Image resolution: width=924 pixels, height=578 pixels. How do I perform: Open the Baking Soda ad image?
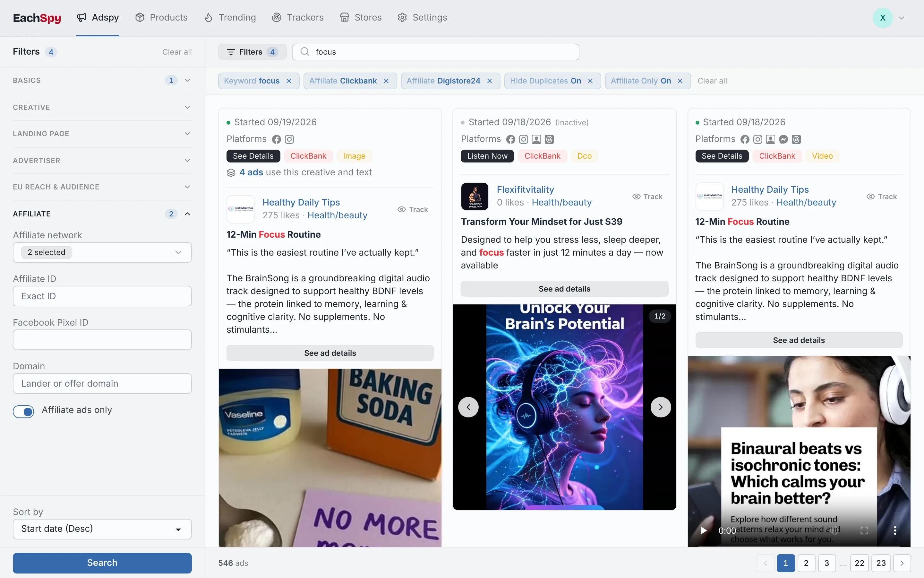(x=330, y=458)
